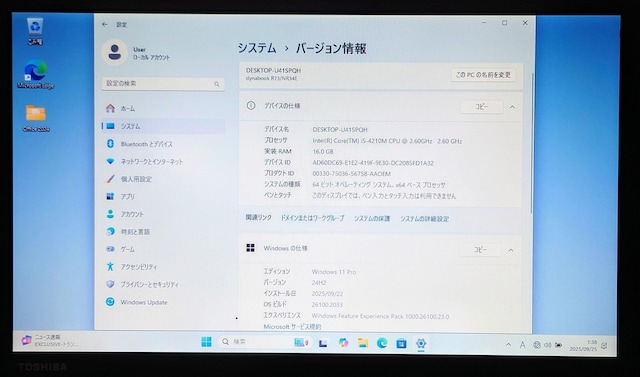Click このPCの名前を変更 button
640x377 pixels.
[x=483, y=75]
